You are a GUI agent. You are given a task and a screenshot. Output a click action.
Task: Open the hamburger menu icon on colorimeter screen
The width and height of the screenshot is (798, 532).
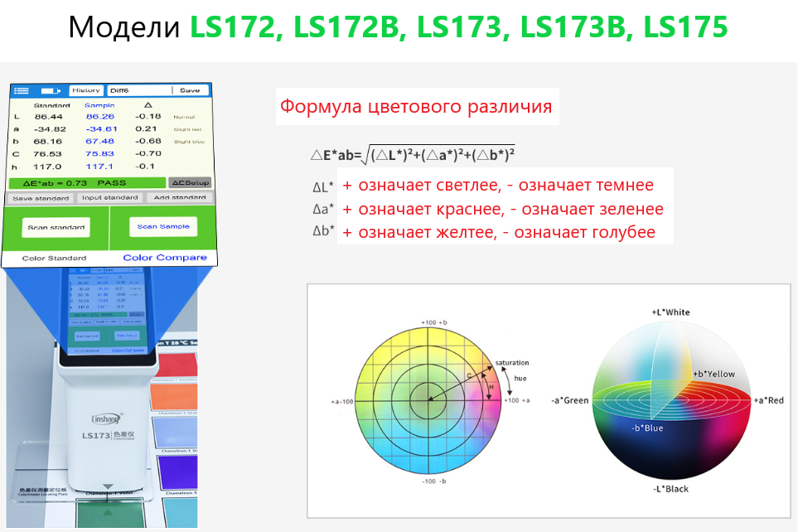click(22, 90)
